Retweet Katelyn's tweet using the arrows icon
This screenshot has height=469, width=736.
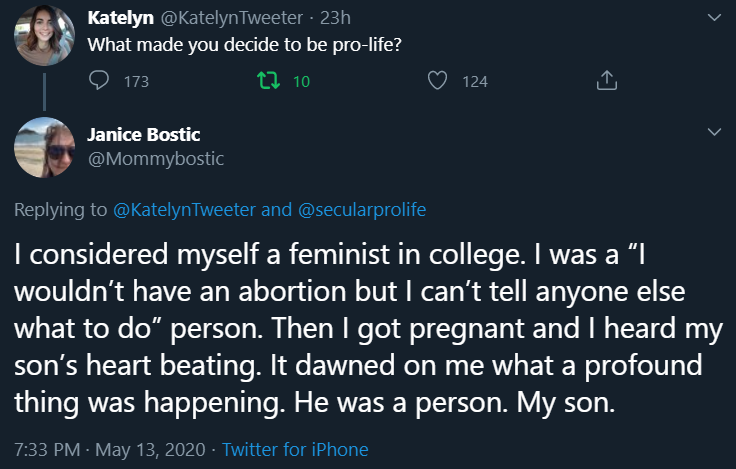pyautogui.click(x=267, y=81)
